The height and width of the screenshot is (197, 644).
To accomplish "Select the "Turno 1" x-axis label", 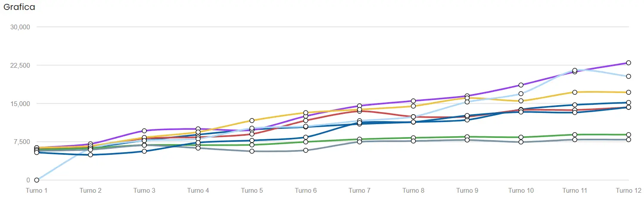I will [x=37, y=191].
